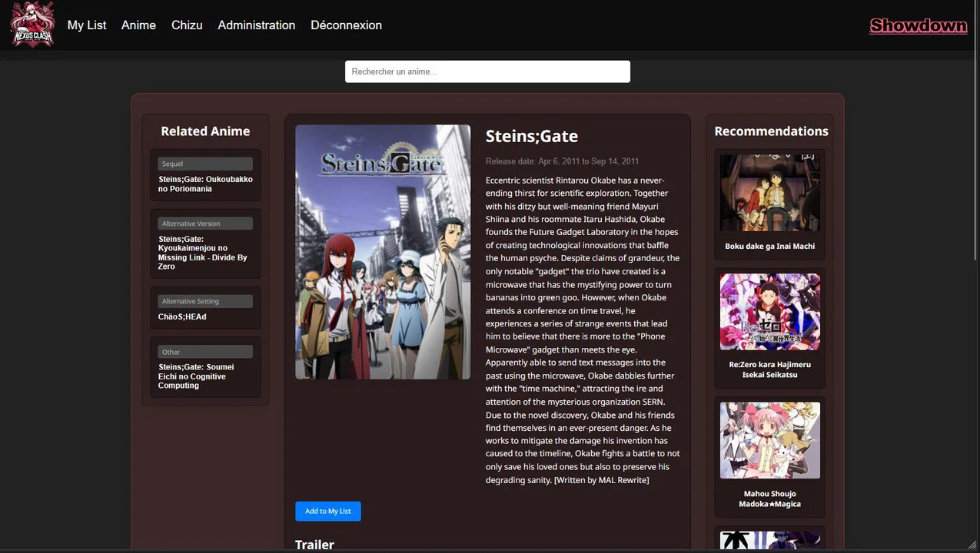This screenshot has height=553, width=980.
Task: Click the Re:Zero kara Hajimeru Isekai Seikatsu title
Action: pos(770,369)
